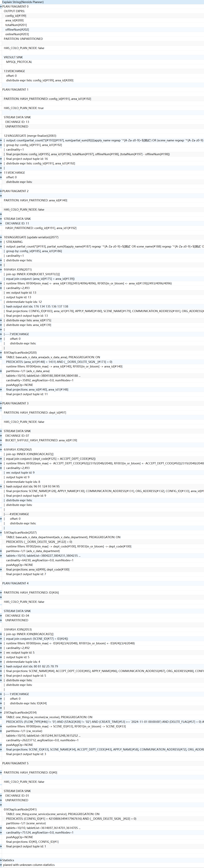Expand arrow next to 2:VOlapScanNode(2034)
Viewport: 204px width, 868px height.
(x=1, y=712)
